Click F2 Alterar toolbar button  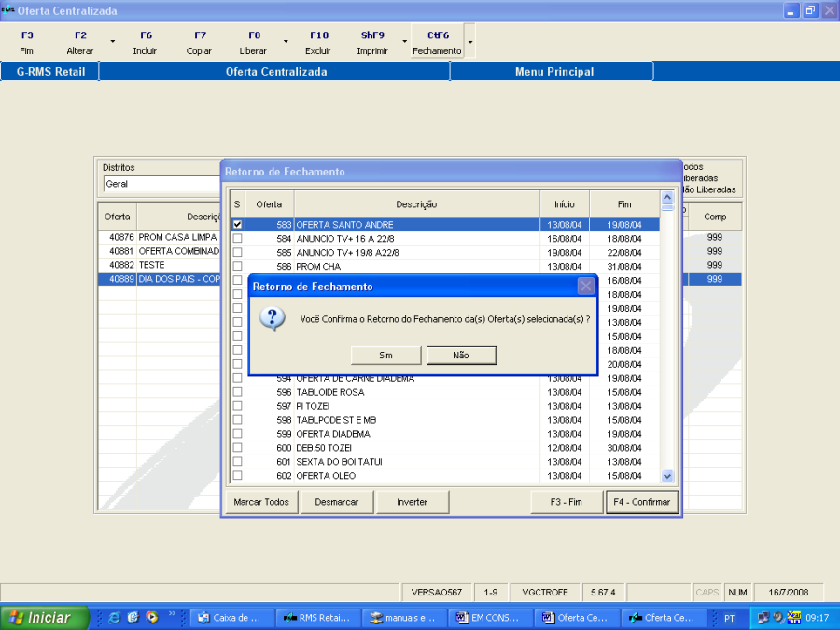pos(80,42)
